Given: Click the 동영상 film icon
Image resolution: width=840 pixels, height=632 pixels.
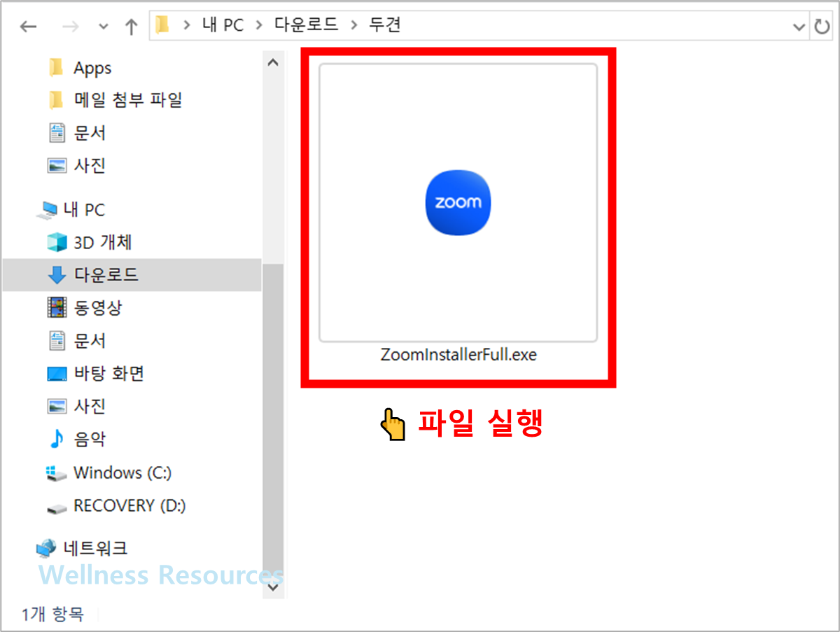Looking at the screenshot, I should click(x=57, y=307).
